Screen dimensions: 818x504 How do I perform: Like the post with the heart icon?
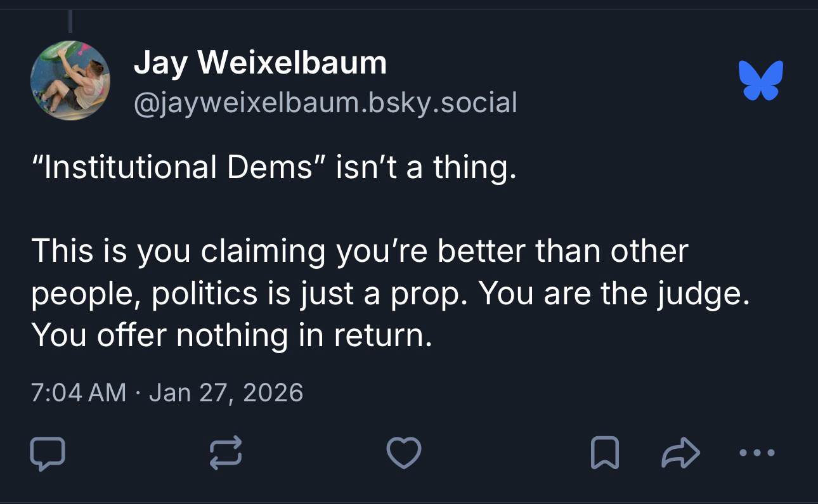pos(403,453)
